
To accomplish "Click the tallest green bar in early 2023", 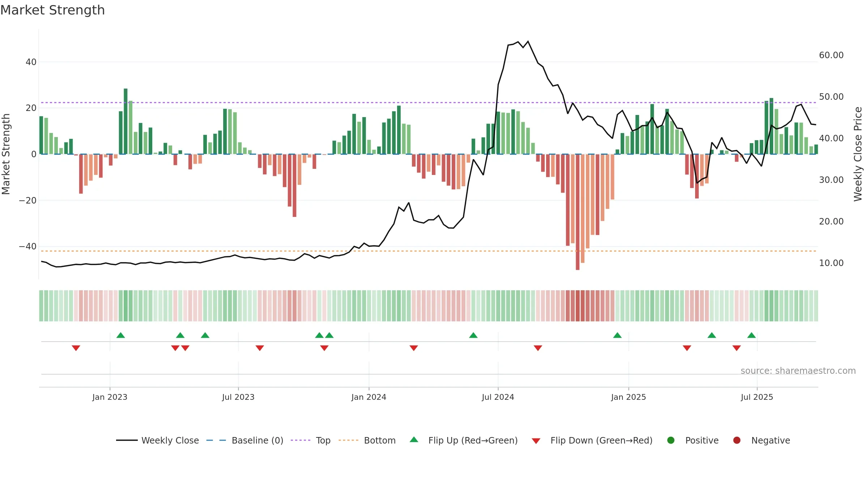I will coord(125,121).
